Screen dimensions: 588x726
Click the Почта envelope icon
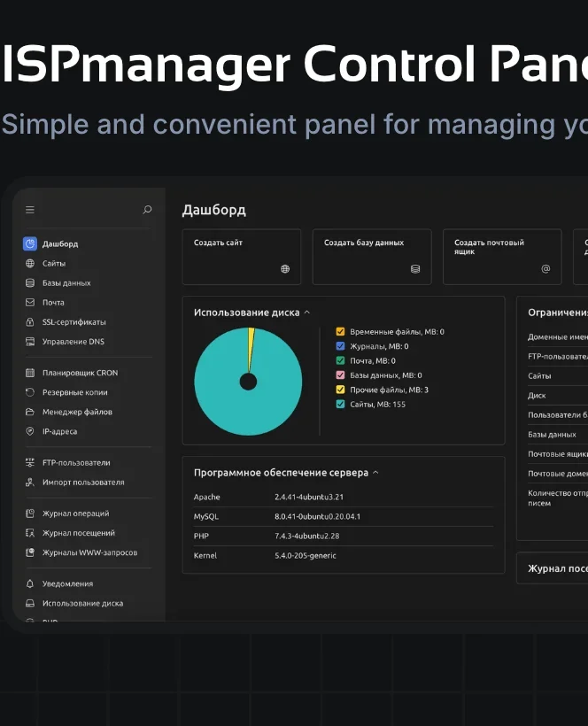click(30, 302)
